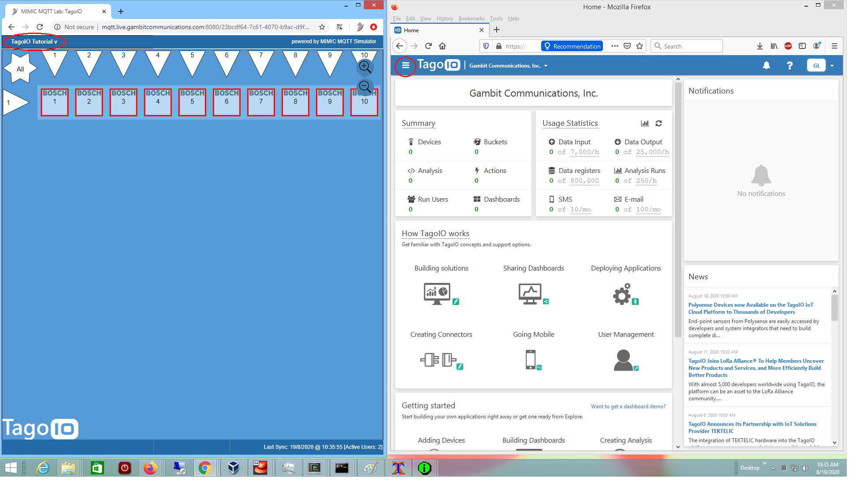The height and width of the screenshot is (489, 868).
Task: Click Firefox home button
Action: pos(442,46)
